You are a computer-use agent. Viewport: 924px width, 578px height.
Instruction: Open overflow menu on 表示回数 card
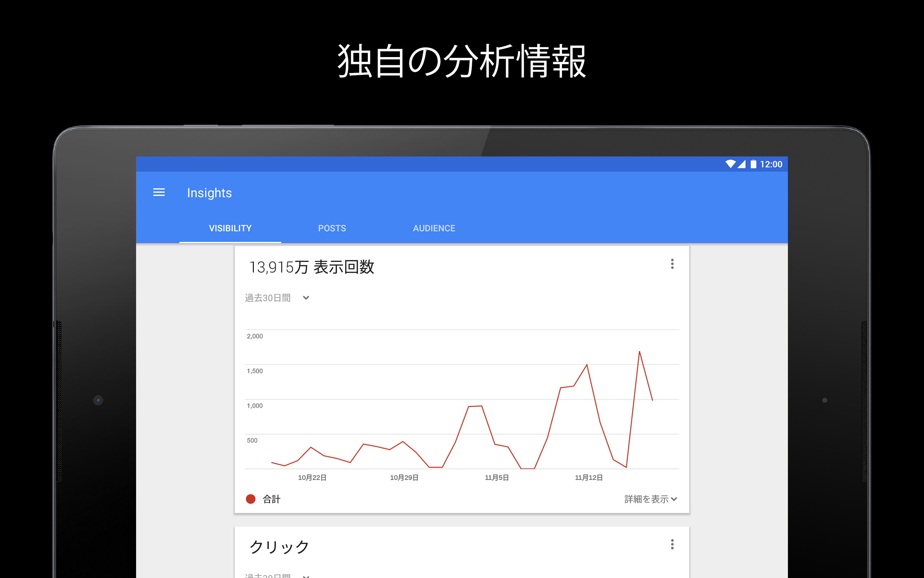click(672, 264)
